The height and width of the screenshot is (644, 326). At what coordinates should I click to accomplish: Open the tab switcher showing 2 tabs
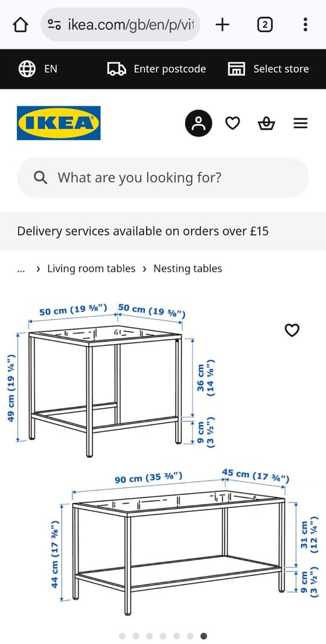265,25
